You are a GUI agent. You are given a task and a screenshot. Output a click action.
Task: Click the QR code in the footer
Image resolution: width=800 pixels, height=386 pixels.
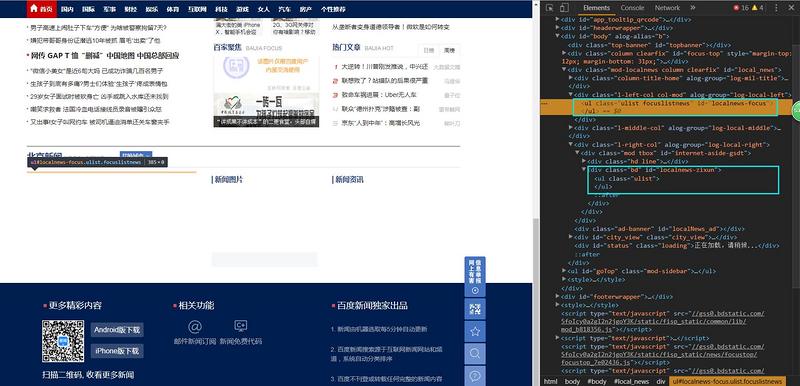pos(63,341)
